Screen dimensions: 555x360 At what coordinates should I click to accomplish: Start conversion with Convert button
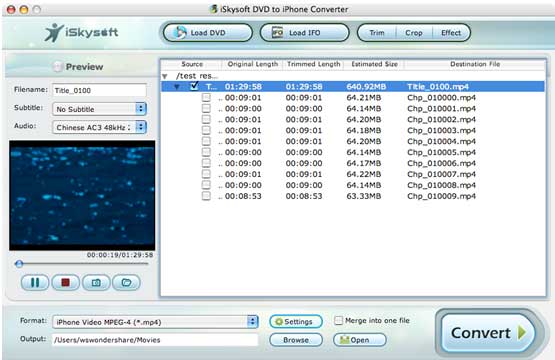(x=488, y=333)
